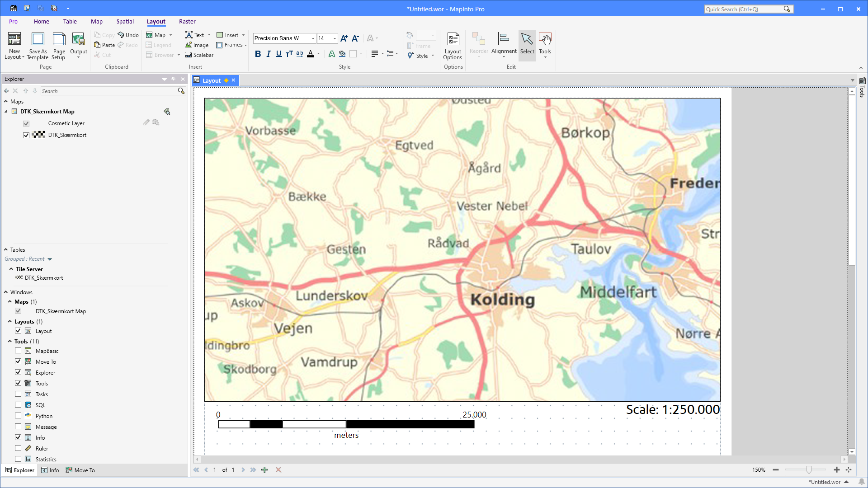
Task: Insert a Legend frame
Action: [159, 45]
